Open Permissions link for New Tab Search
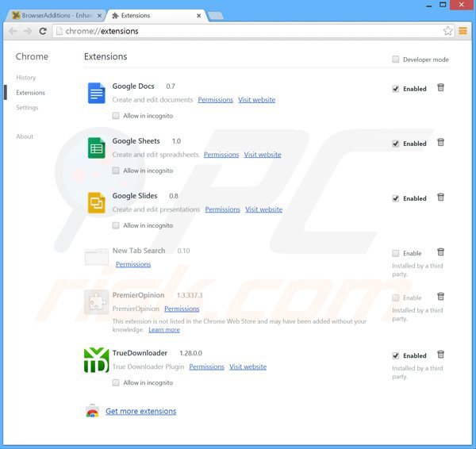This screenshot has height=449, width=476. (133, 264)
